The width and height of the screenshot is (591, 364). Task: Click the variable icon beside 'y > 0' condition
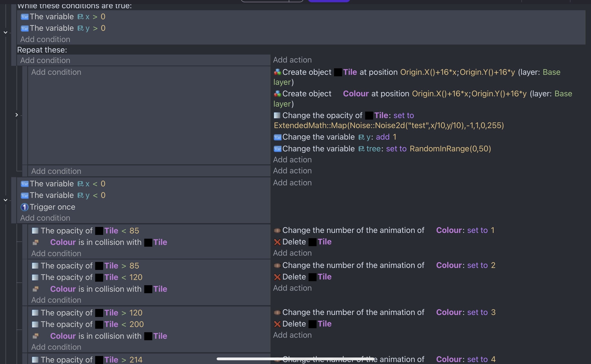(25, 28)
